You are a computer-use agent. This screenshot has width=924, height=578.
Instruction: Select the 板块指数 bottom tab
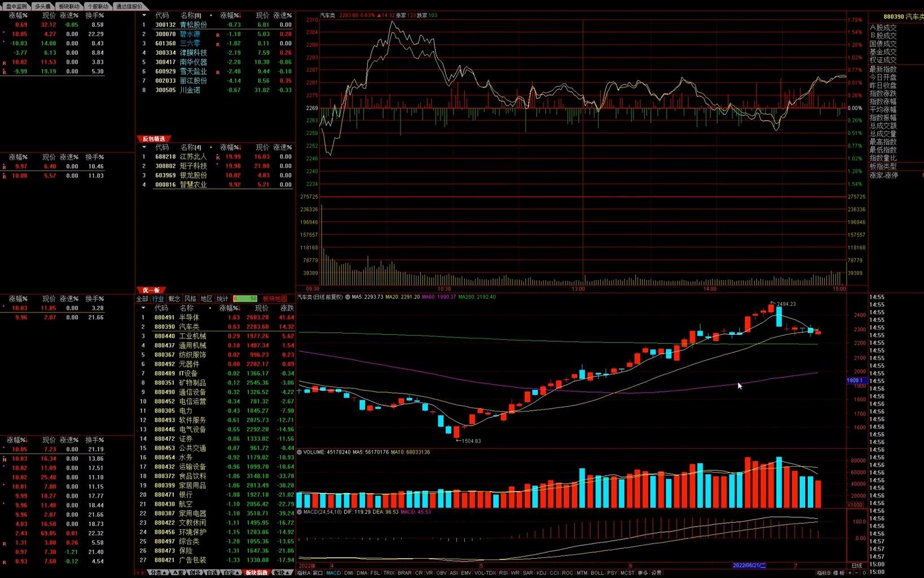[257, 572]
